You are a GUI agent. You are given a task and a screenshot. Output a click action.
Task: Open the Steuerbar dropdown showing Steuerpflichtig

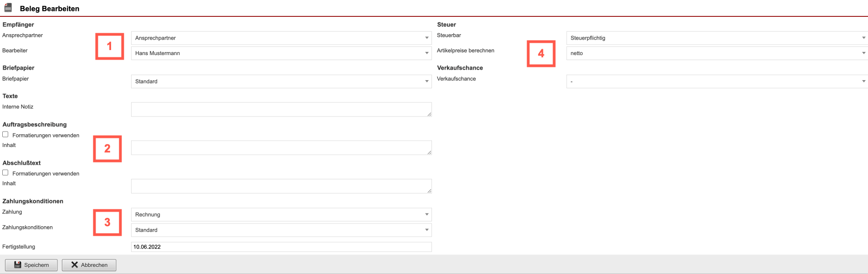pyautogui.click(x=716, y=38)
